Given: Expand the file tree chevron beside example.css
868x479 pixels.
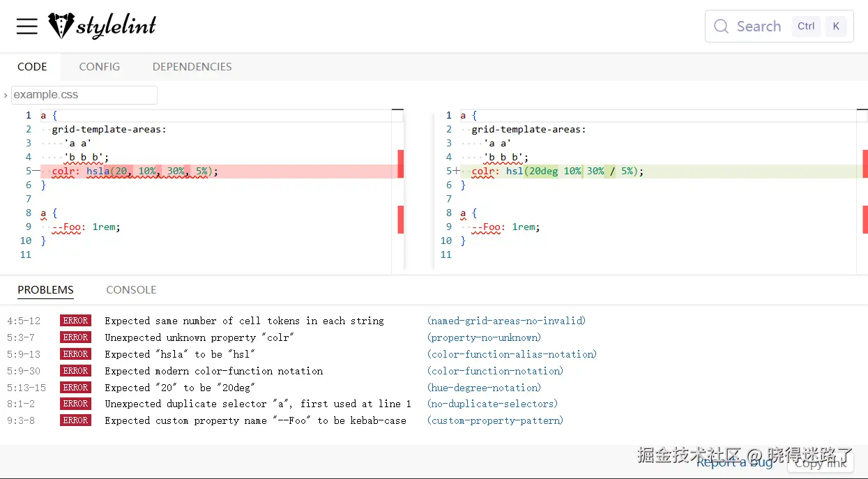Looking at the screenshot, I should (6, 95).
